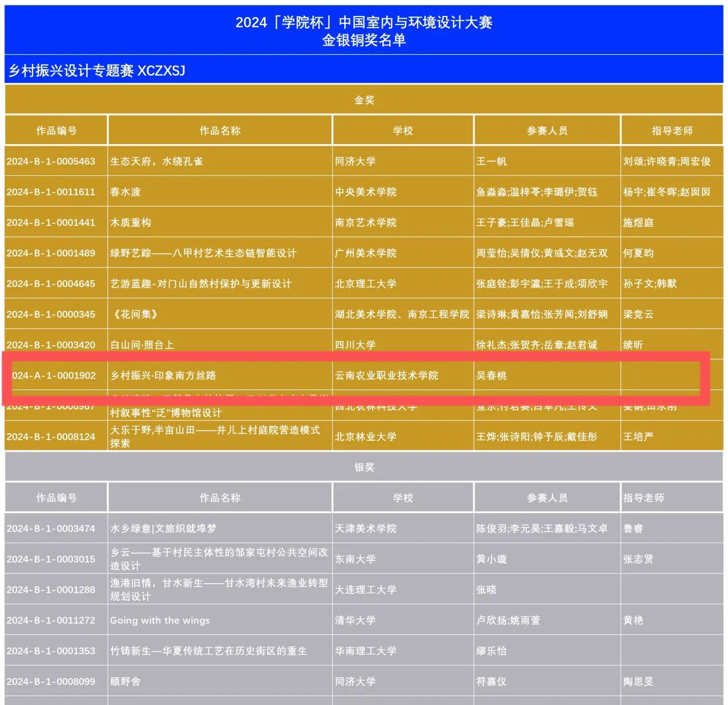Screen dimensions: 728x705
Task: Click the highlighted entry 乡村振兴·印象南方丝路
Action: point(163,376)
